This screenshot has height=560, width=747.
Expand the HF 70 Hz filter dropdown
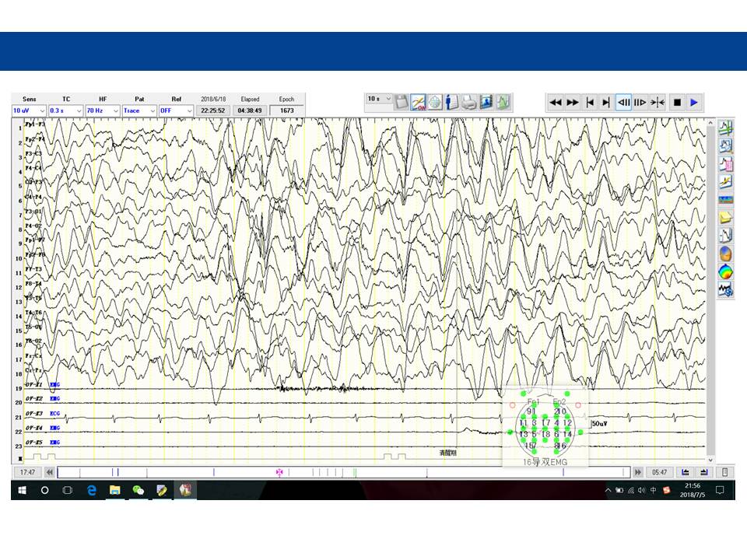point(103,110)
